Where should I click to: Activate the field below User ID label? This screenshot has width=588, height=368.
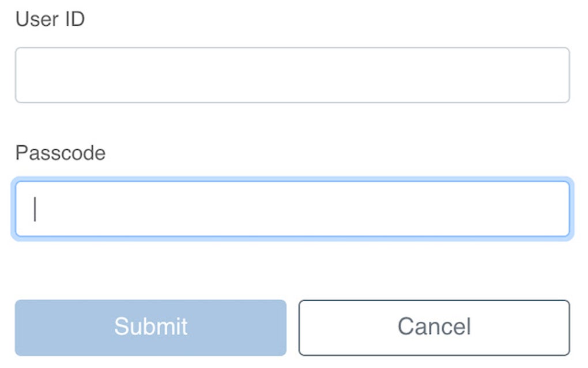coord(292,75)
